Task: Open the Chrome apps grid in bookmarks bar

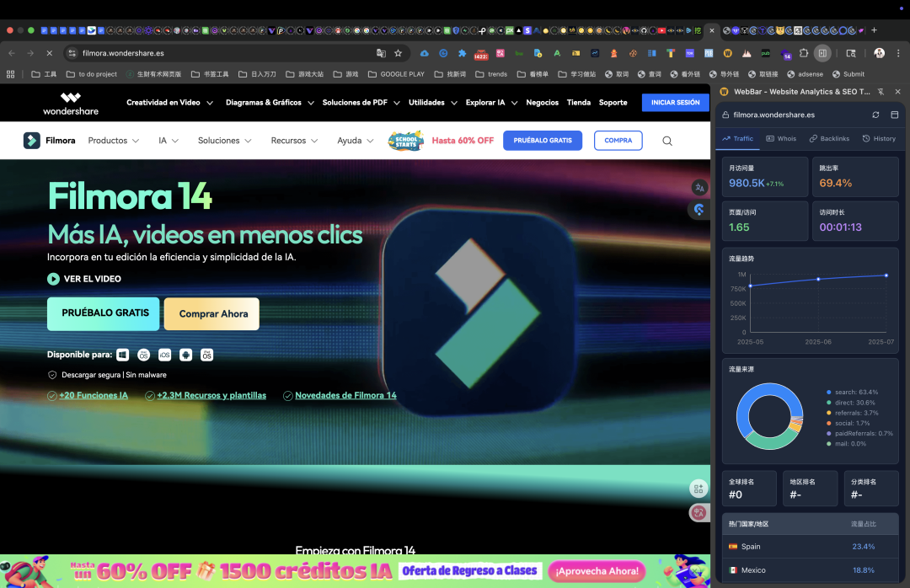Action: (10, 74)
